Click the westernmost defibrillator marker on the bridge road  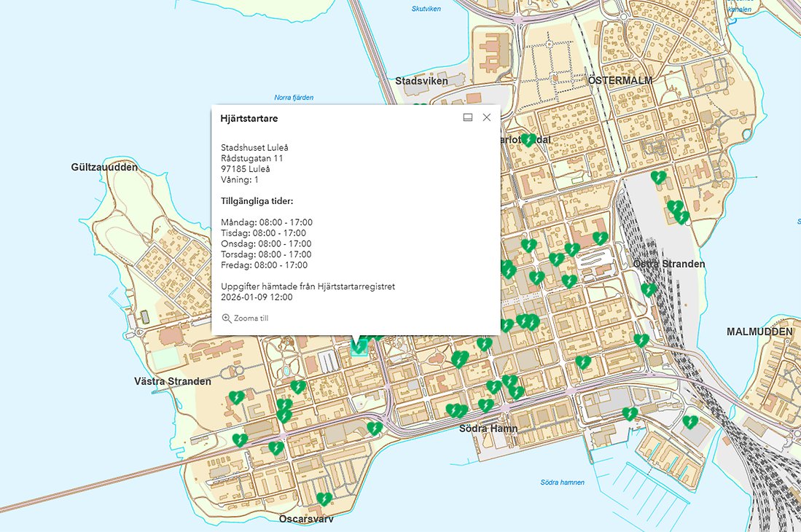coord(239,440)
